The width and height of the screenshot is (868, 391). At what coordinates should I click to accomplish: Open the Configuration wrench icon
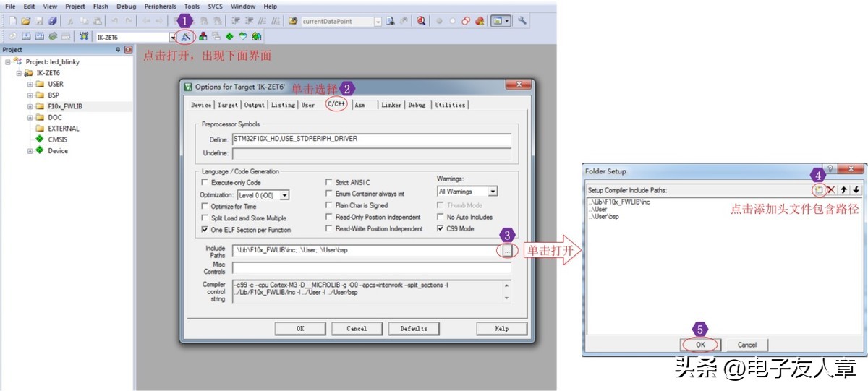522,21
